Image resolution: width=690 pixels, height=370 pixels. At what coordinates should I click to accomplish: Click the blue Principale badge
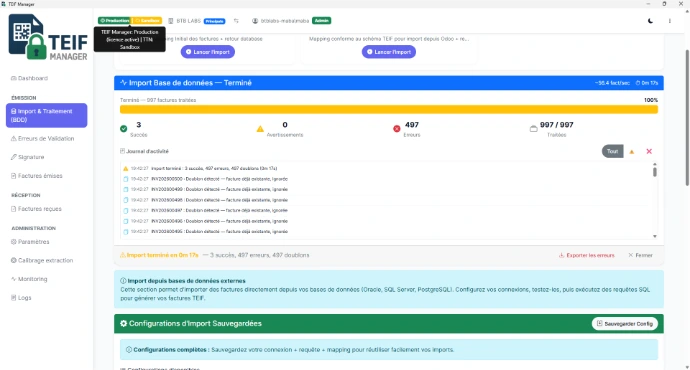(x=214, y=21)
